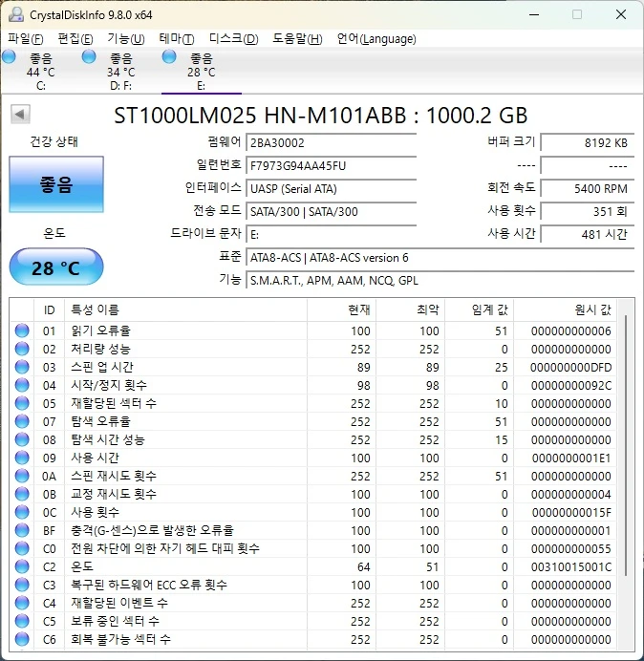Click power on count field 351 회
The width and height of the screenshot is (644, 661).
587,211
